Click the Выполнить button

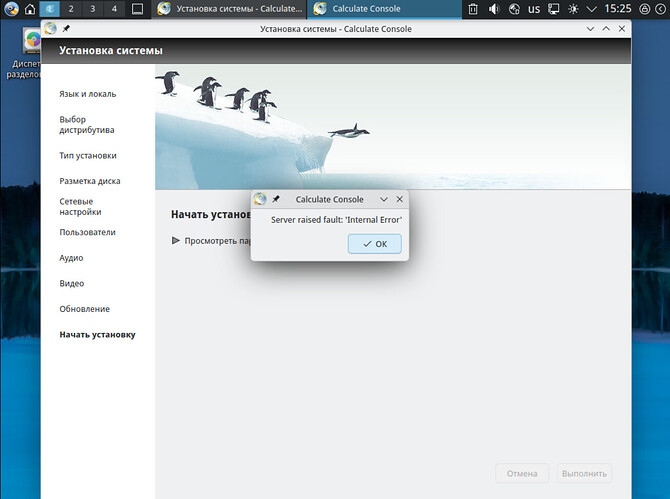click(x=584, y=474)
